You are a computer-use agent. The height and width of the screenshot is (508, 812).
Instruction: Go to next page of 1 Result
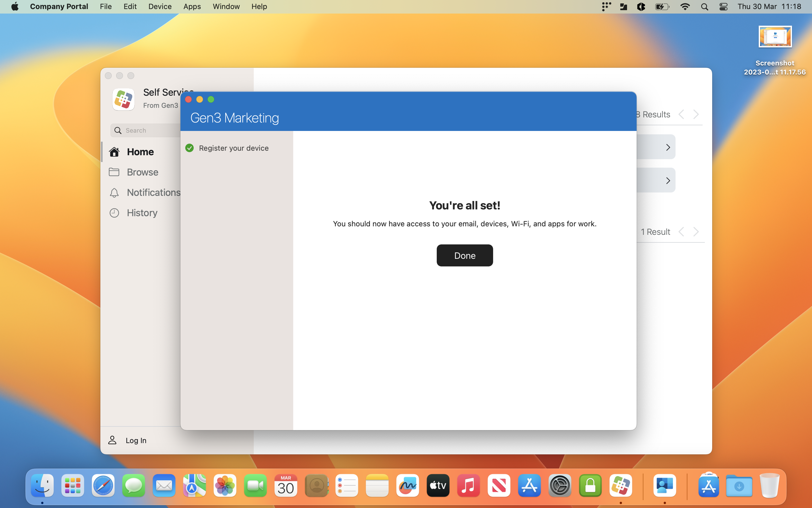point(696,231)
